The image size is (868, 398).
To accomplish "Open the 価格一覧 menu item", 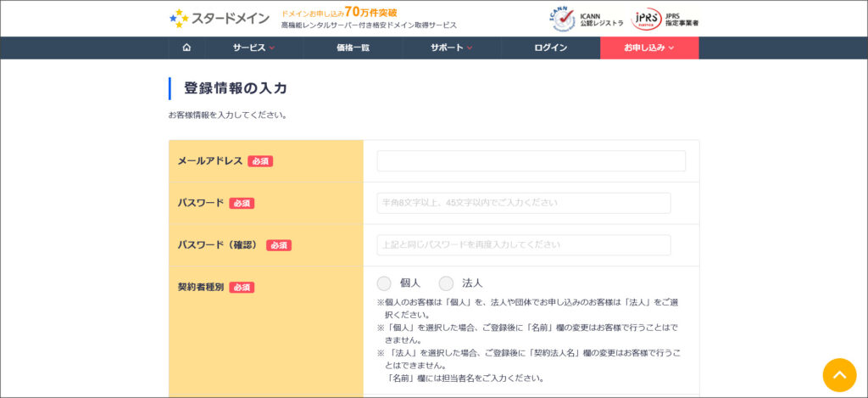I will 353,48.
